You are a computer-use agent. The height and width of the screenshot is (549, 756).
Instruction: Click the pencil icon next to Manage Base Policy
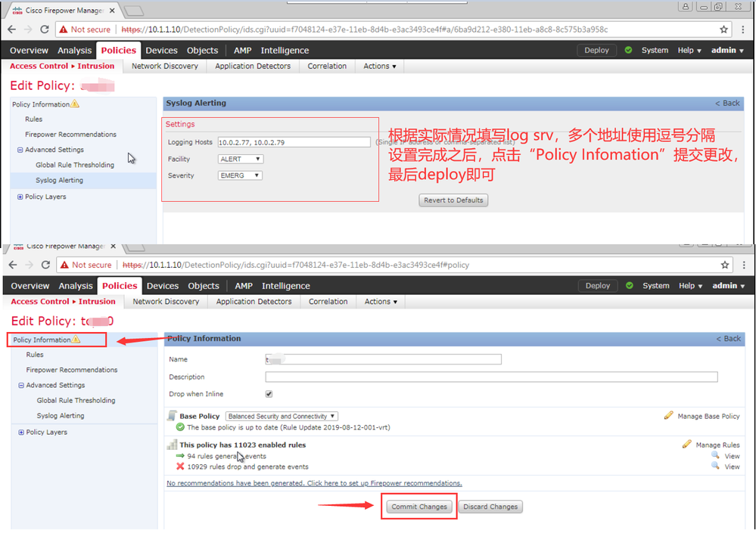(x=668, y=415)
